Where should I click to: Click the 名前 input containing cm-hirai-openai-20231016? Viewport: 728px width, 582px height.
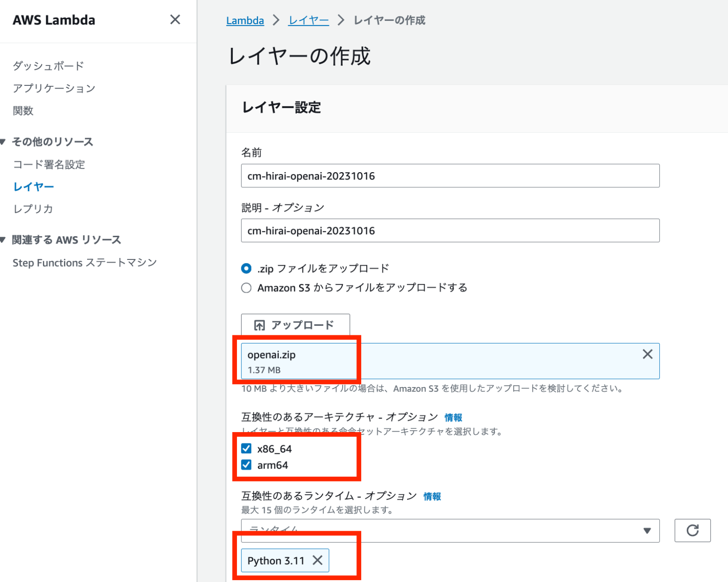coord(449,176)
